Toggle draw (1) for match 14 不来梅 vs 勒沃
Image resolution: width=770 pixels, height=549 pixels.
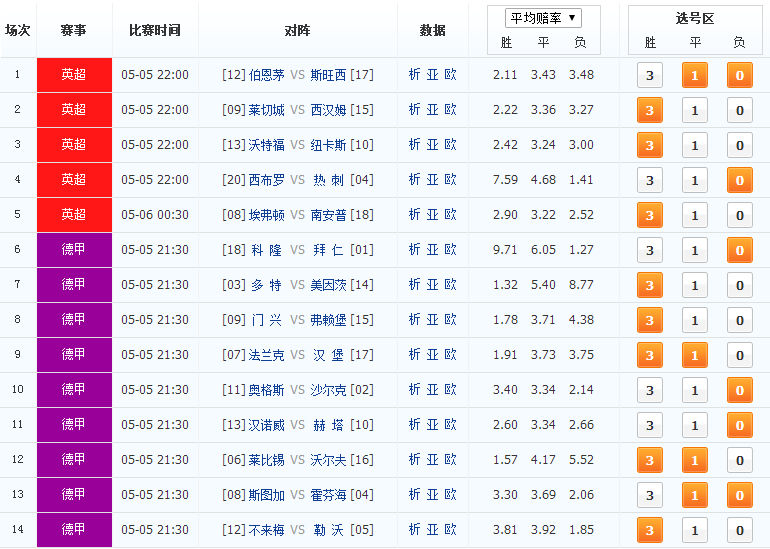point(695,530)
